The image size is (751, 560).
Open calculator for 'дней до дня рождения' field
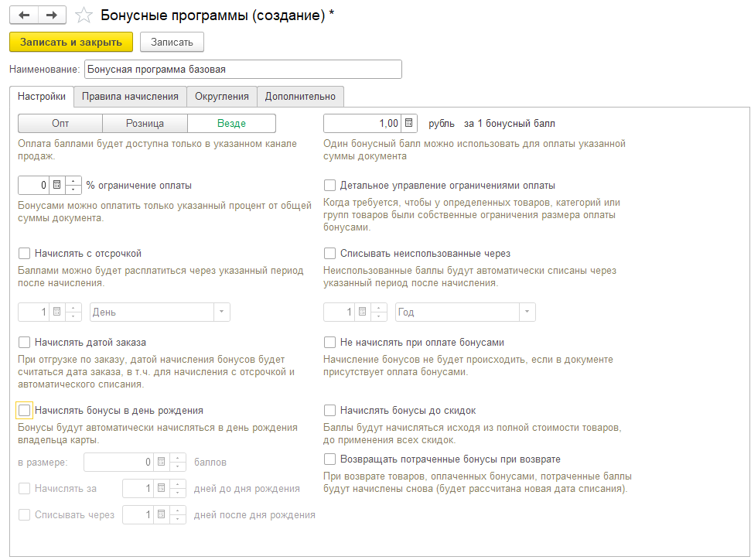(x=162, y=488)
